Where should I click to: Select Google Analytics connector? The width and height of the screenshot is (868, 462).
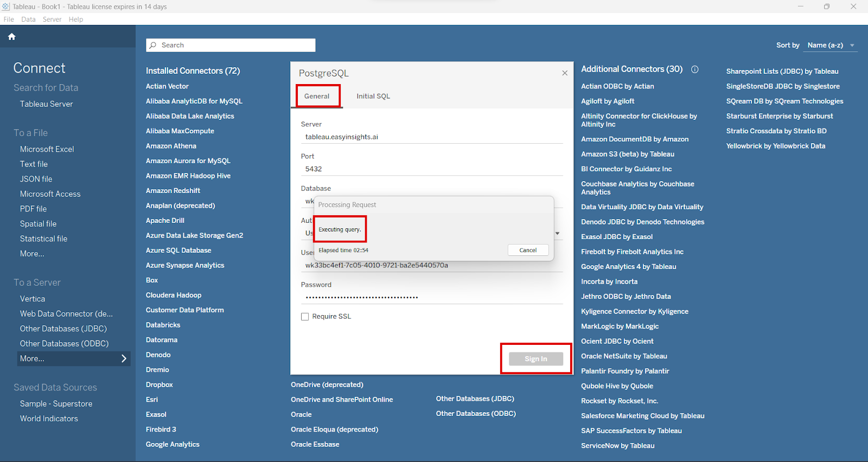[x=173, y=444]
